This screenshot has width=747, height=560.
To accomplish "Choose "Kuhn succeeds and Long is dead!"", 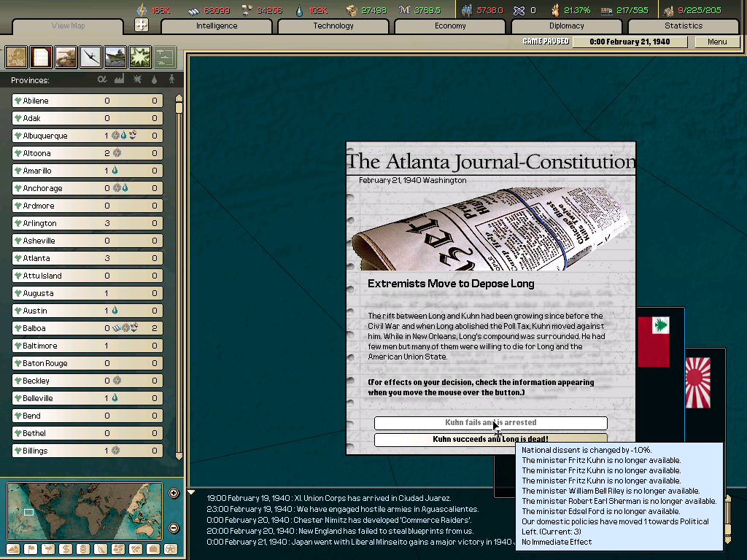I will click(x=490, y=439).
